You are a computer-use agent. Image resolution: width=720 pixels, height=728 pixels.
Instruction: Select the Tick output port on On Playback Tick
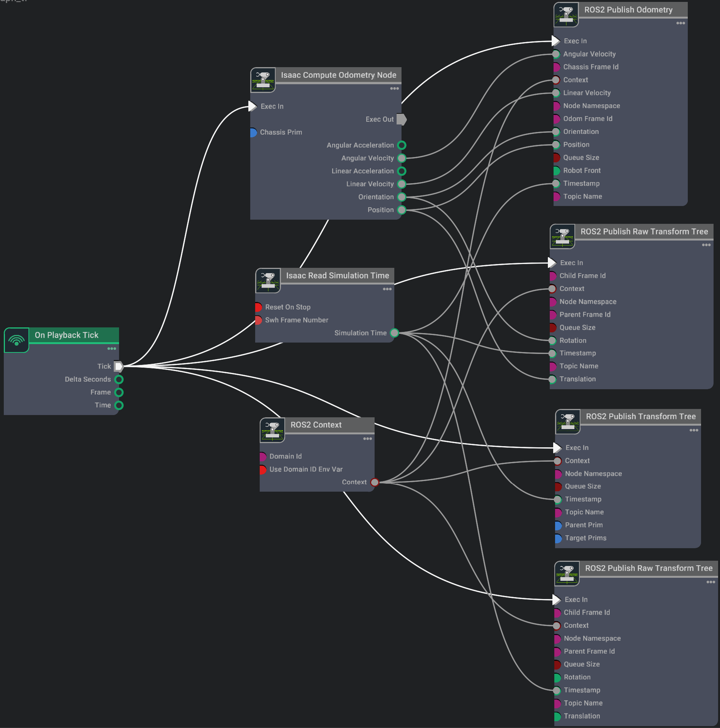(x=119, y=366)
